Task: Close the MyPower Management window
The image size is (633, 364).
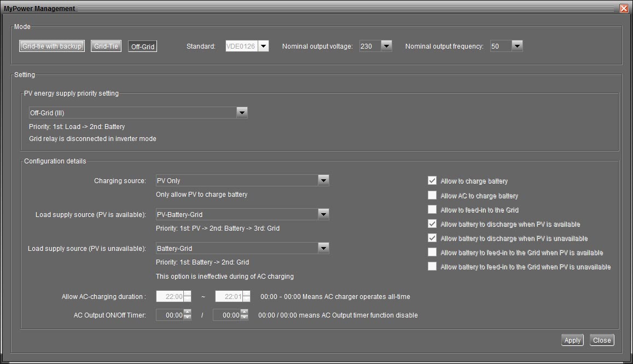Action: coord(624,8)
